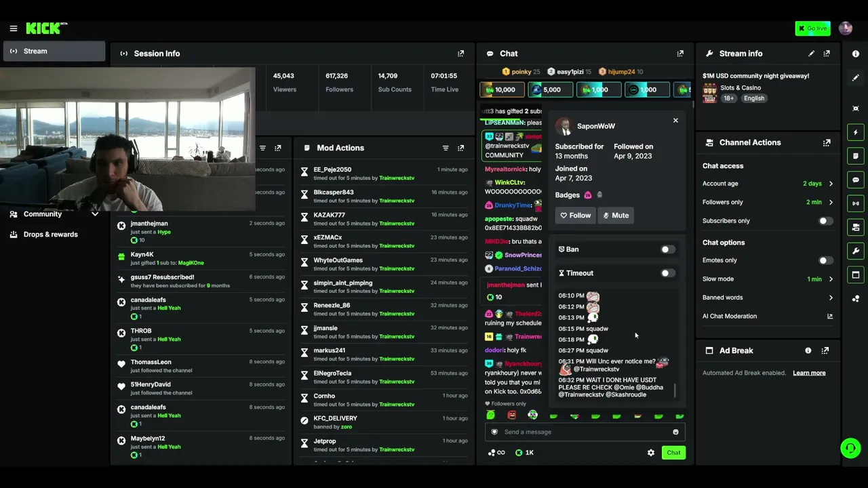
Task: Open the emoji picker in message box
Action: [675, 432]
